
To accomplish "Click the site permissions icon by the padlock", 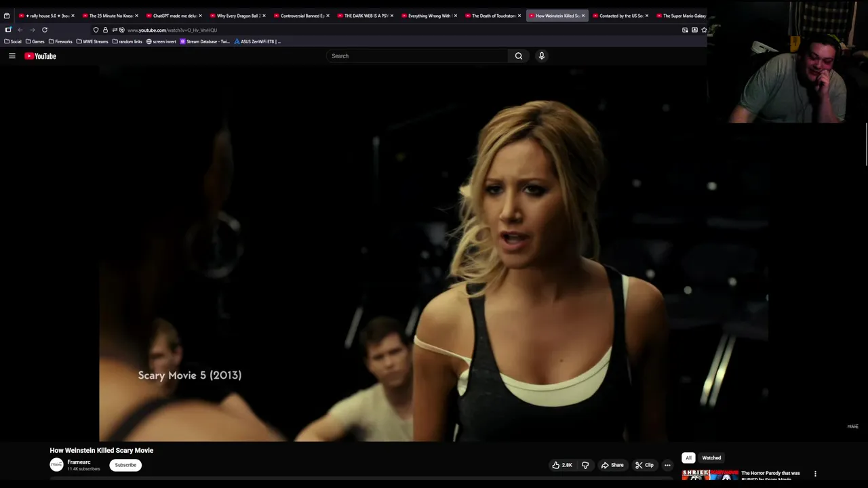I will (118, 30).
